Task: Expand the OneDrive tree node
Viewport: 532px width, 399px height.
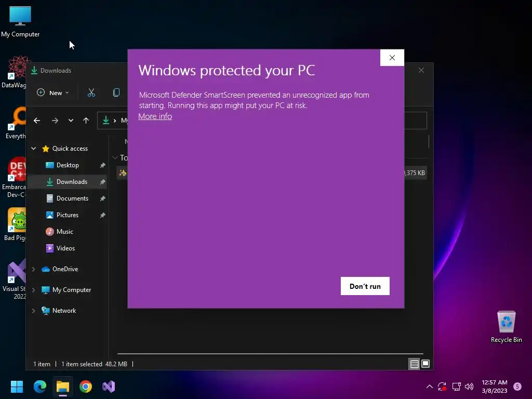Action: click(34, 269)
